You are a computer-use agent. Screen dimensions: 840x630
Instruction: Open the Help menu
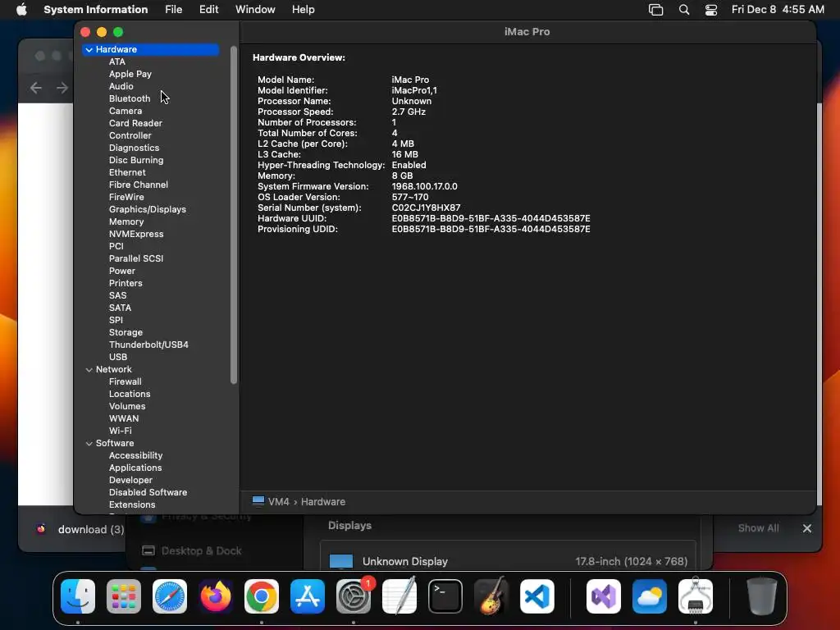(x=304, y=10)
